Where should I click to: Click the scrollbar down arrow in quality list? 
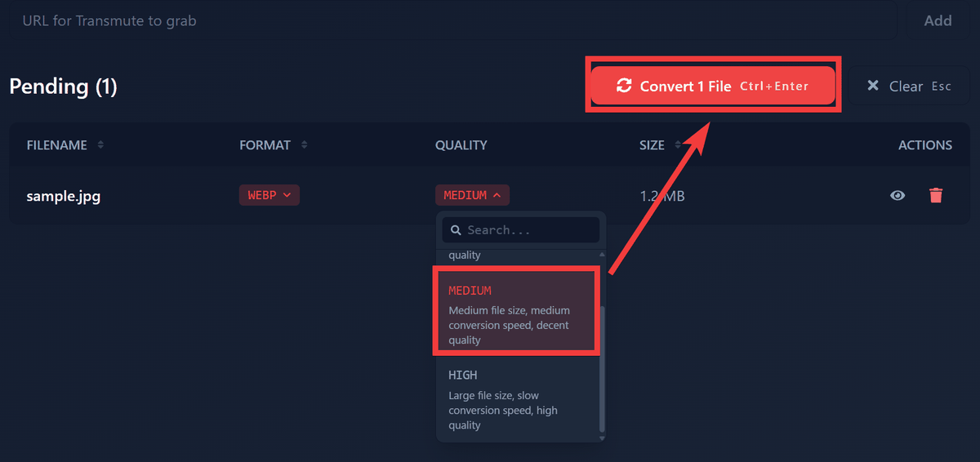pyautogui.click(x=603, y=438)
